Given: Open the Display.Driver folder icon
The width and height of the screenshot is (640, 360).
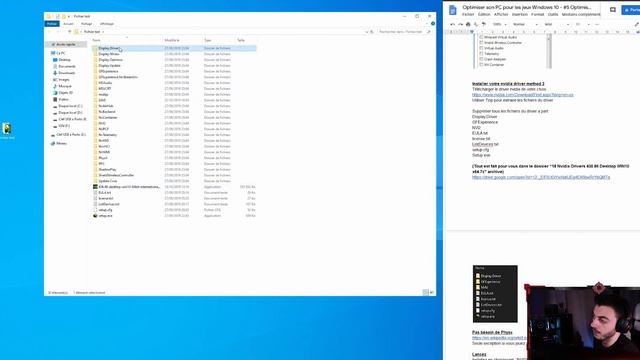Looking at the screenshot, I should click(95, 48).
